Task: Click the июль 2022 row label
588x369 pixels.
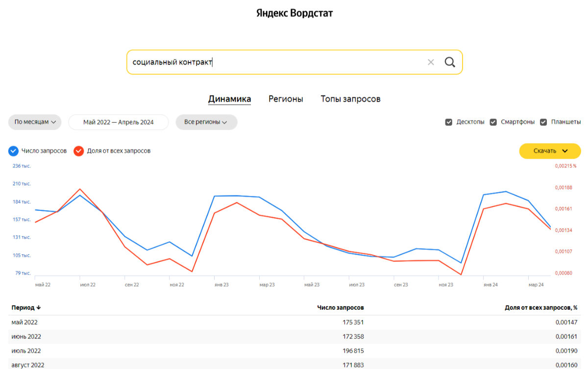Action: [x=26, y=351]
